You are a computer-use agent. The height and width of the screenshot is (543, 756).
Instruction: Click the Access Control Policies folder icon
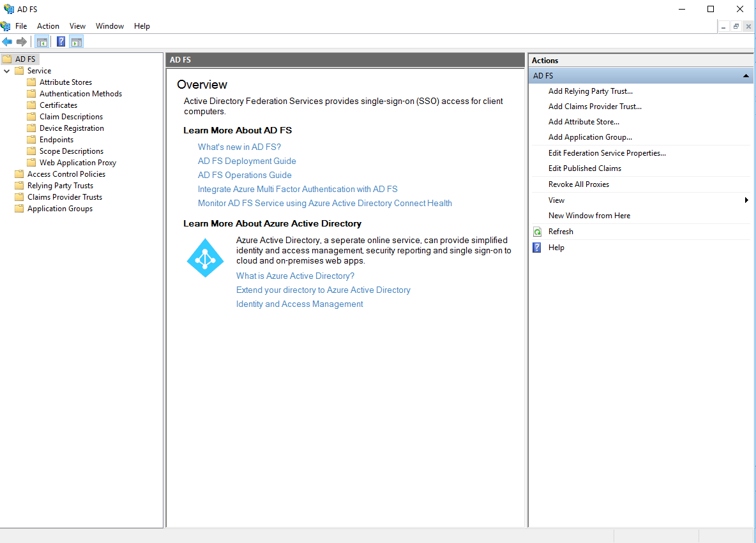point(19,174)
